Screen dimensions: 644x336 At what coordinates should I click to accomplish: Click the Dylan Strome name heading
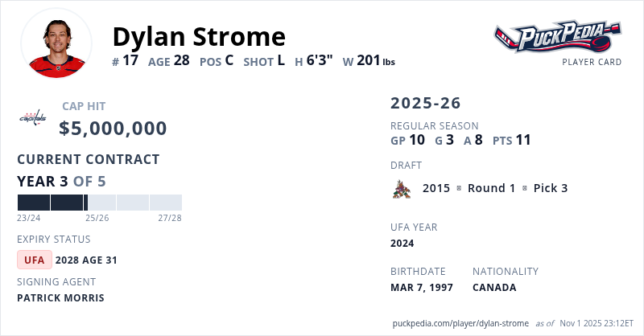point(199,36)
